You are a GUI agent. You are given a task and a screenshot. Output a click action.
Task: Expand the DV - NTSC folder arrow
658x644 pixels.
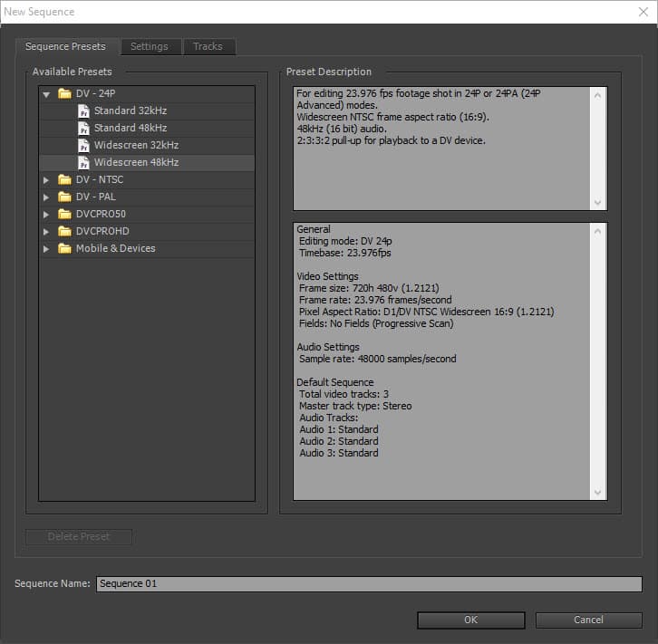click(46, 179)
